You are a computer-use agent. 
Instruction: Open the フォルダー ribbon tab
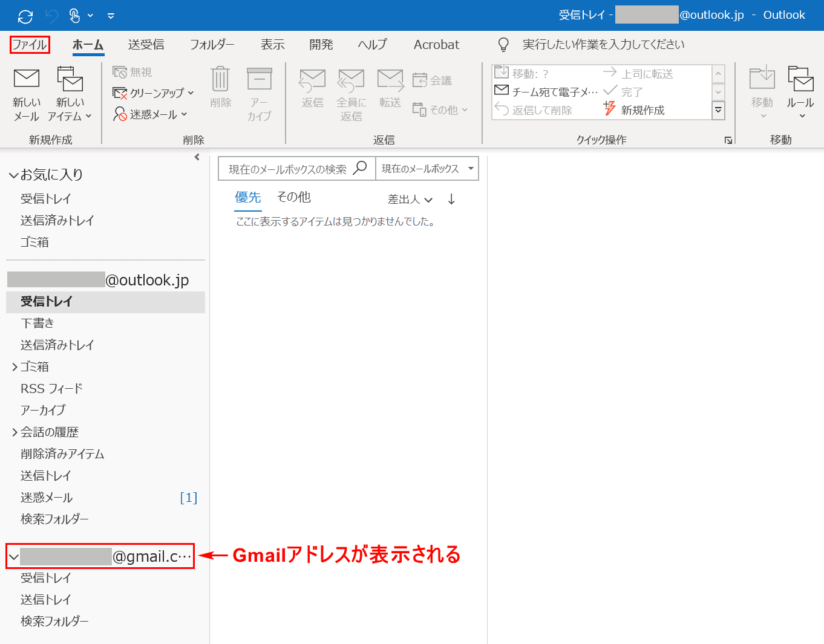tap(212, 45)
